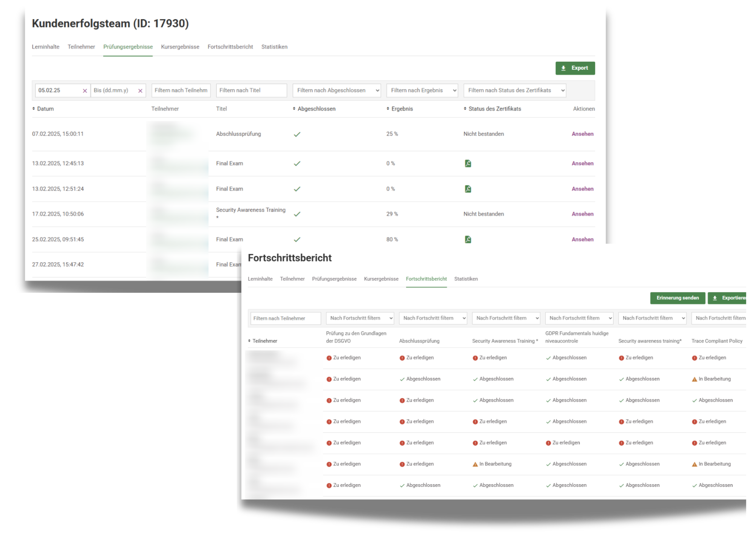This screenshot has height=534, width=756.
Task: Expand progress filter for Abschlussprüfung column
Action: (433, 318)
